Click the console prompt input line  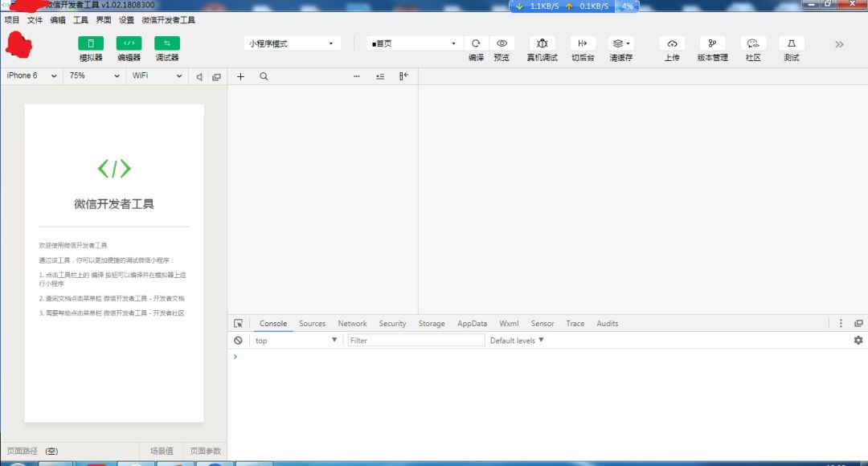click(x=548, y=357)
